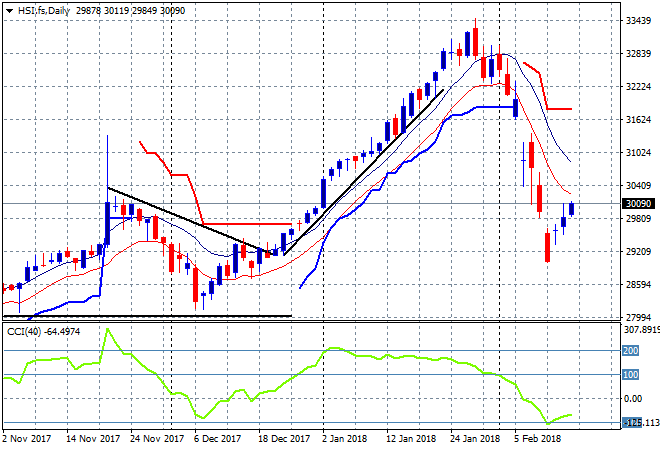The height and width of the screenshot is (450, 660).
Task: Click the 33439 price axis label
Action: click(x=638, y=21)
